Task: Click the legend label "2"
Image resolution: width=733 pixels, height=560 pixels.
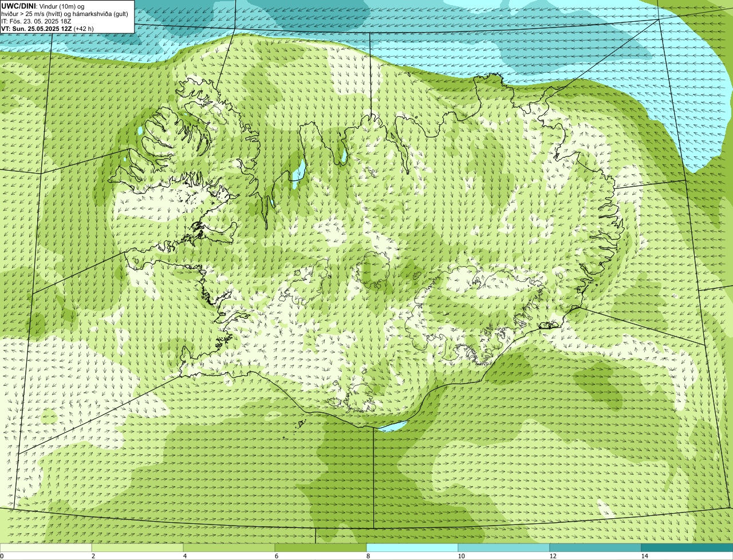Action: click(93, 556)
